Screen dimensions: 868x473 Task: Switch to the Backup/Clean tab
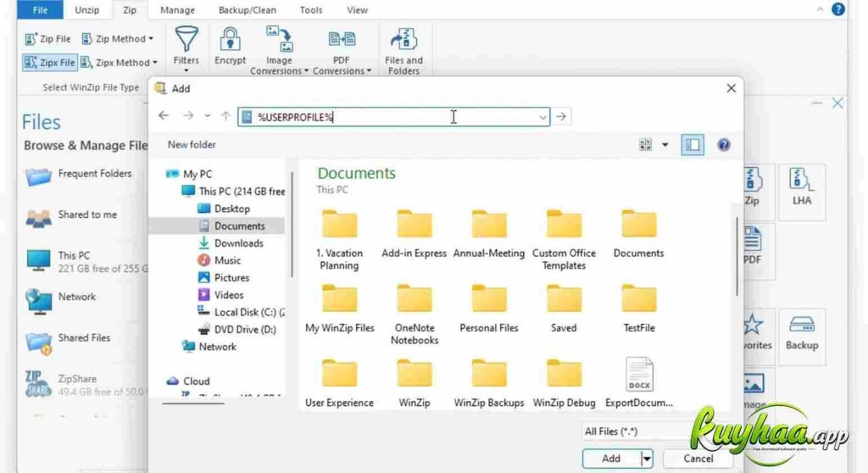pos(247,10)
